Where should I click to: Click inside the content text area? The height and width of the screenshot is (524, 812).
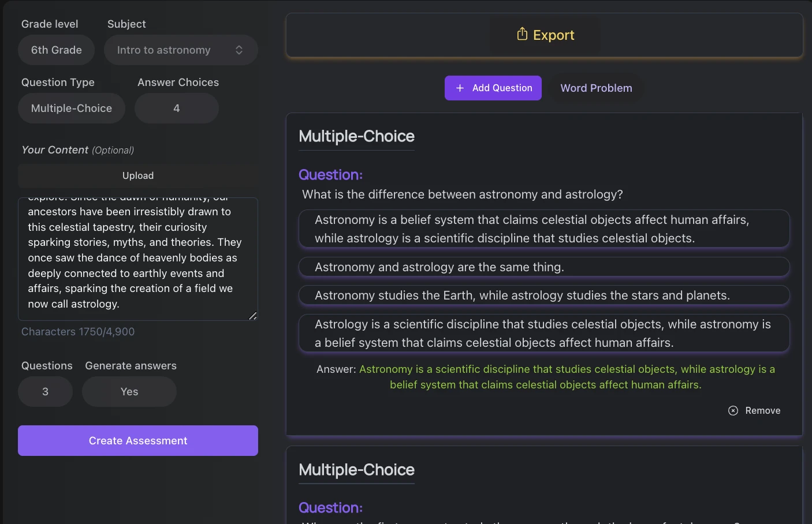click(138, 259)
